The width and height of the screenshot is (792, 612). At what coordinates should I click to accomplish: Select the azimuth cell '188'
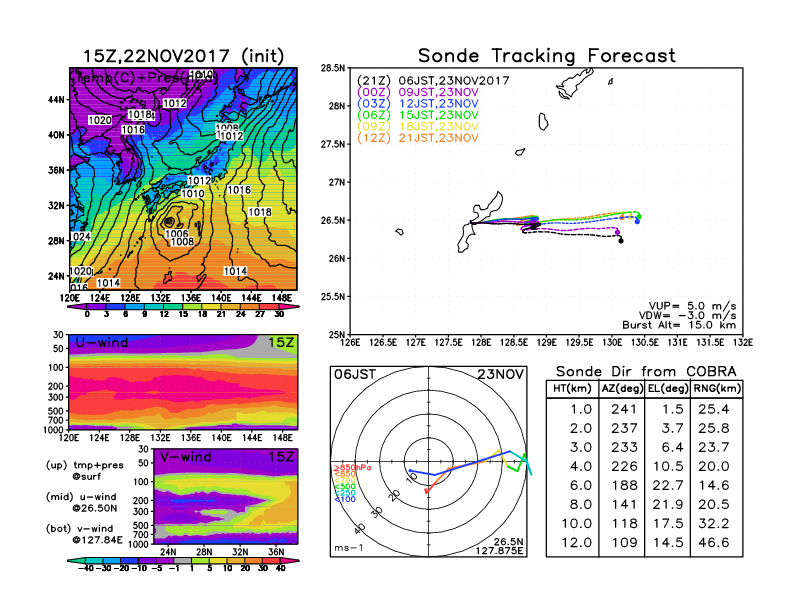coord(624,485)
